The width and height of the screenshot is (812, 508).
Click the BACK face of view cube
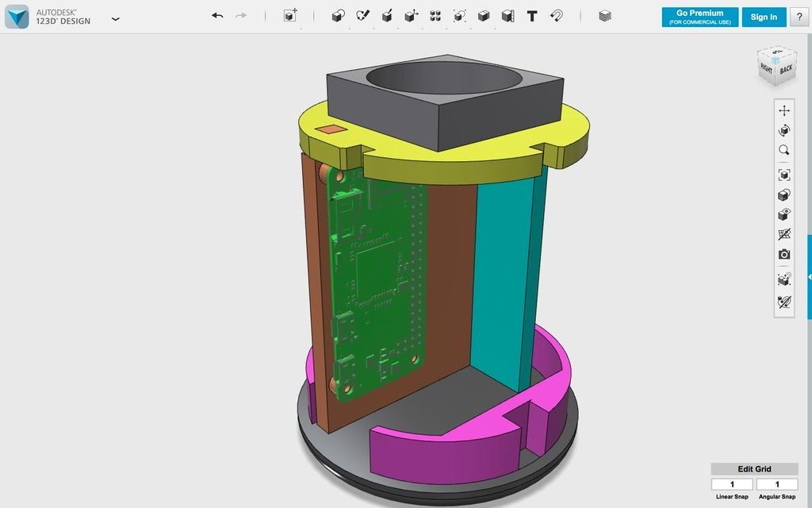(786, 70)
